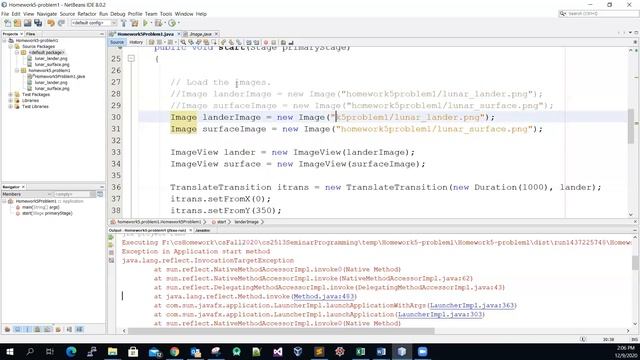Click the landerImage breadcrumb item
This screenshot has width=640, height=360.
(247, 222)
